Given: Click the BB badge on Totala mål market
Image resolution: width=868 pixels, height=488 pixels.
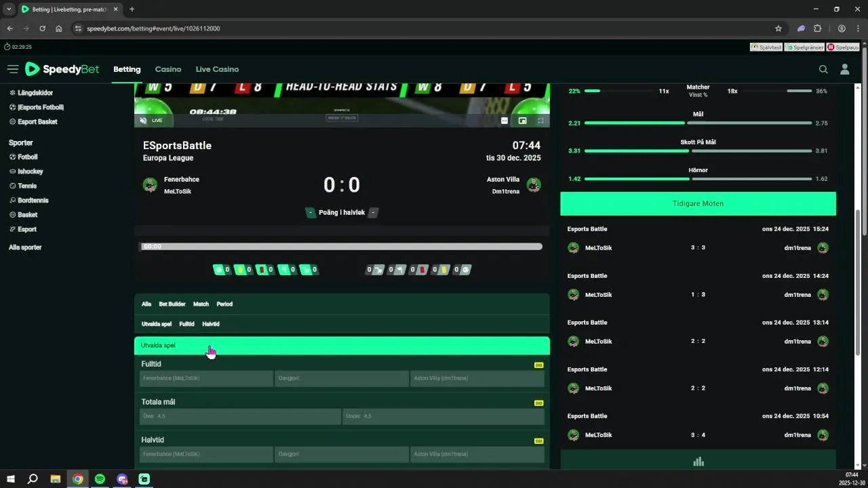Looking at the screenshot, I should click(x=538, y=403).
